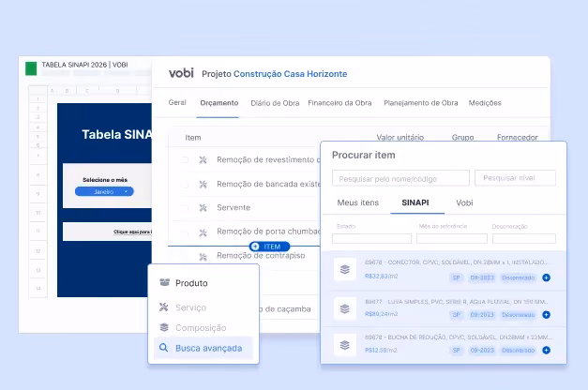Select the Meus itens tab
This screenshot has height=390, width=588.
tap(357, 202)
